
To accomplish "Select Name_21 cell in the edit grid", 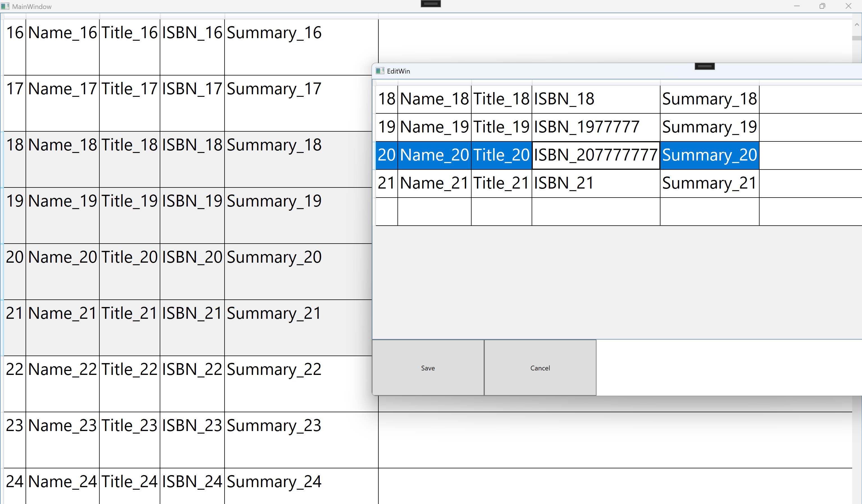I will (434, 183).
